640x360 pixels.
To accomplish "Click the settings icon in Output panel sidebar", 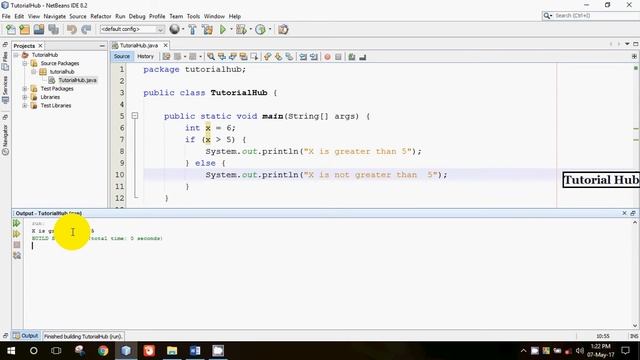I will click(x=17, y=255).
